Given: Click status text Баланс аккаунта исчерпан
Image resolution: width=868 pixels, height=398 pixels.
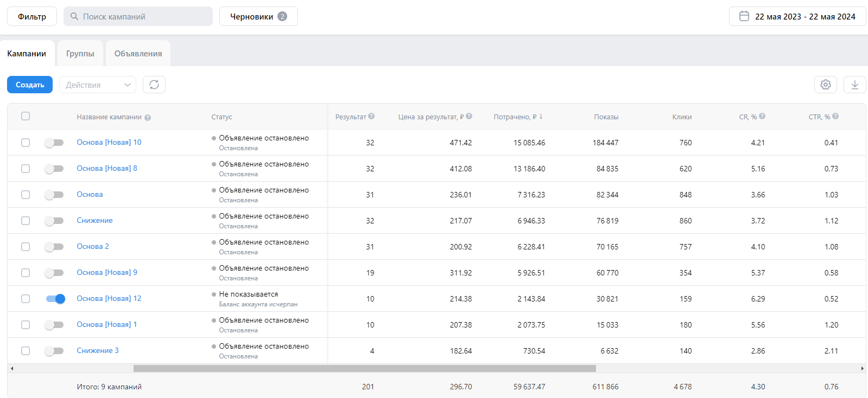Looking at the screenshot, I should (258, 304).
